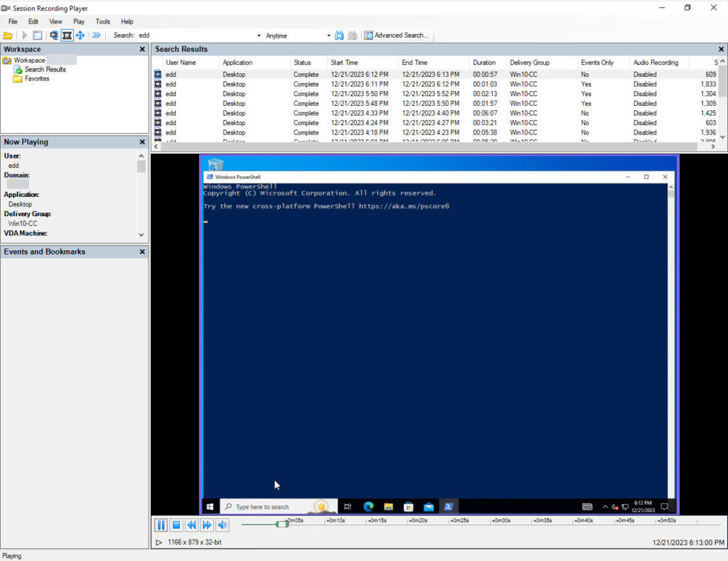This screenshot has height=561, width=728.
Task: Open the Edit menu
Action: (x=33, y=21)
